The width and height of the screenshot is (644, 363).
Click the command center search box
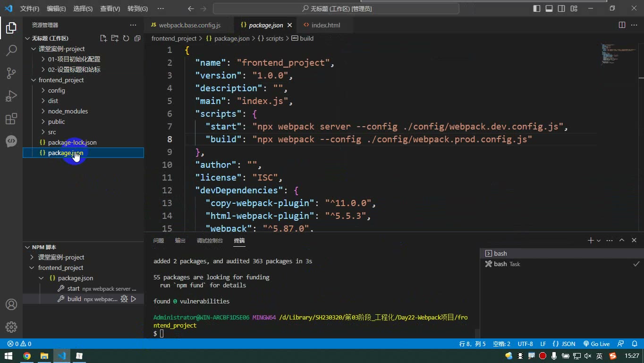[x=336, y=9]
